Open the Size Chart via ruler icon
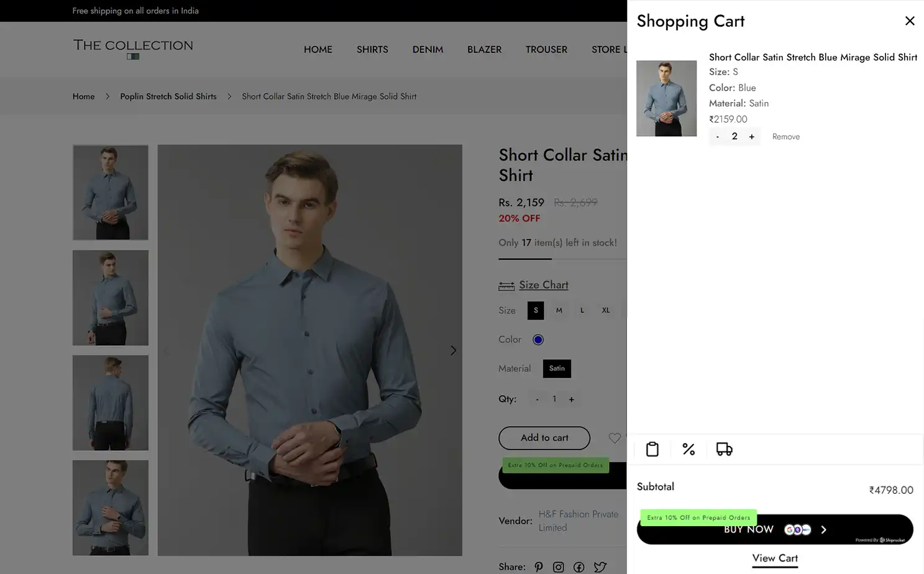Viewport: 924px width, 574px height. pos(506,285)
